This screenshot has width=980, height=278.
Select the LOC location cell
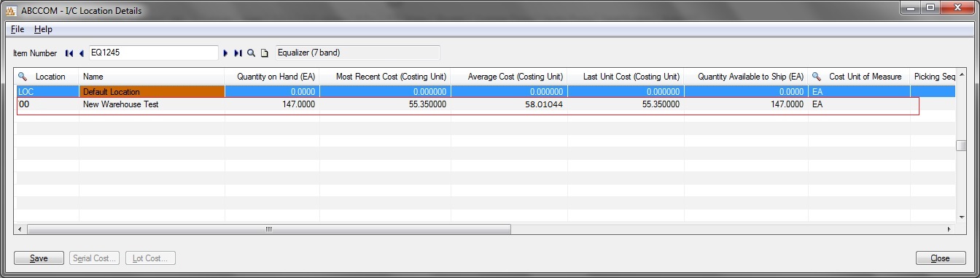pos(47,92)
